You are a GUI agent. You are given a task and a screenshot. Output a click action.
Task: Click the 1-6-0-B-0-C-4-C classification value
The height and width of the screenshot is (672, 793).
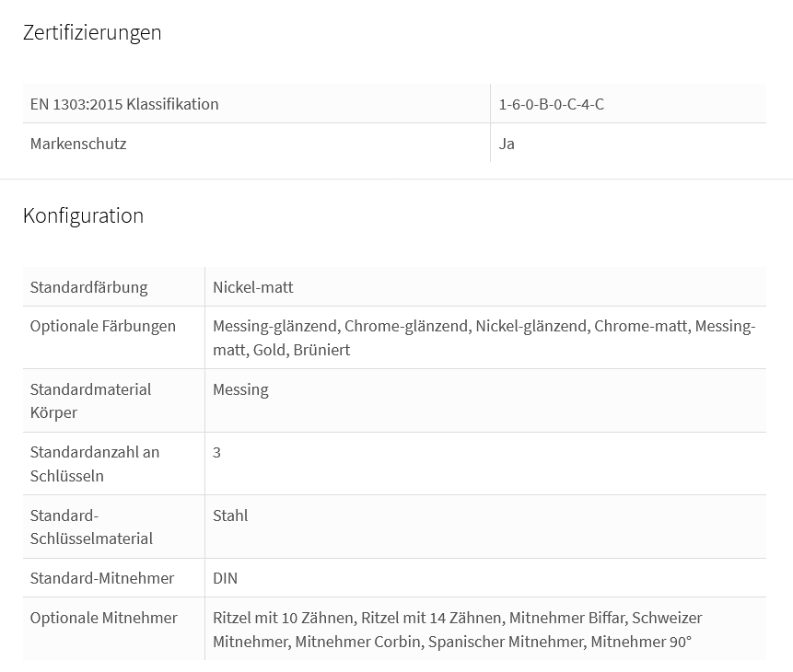pos(552,104)
